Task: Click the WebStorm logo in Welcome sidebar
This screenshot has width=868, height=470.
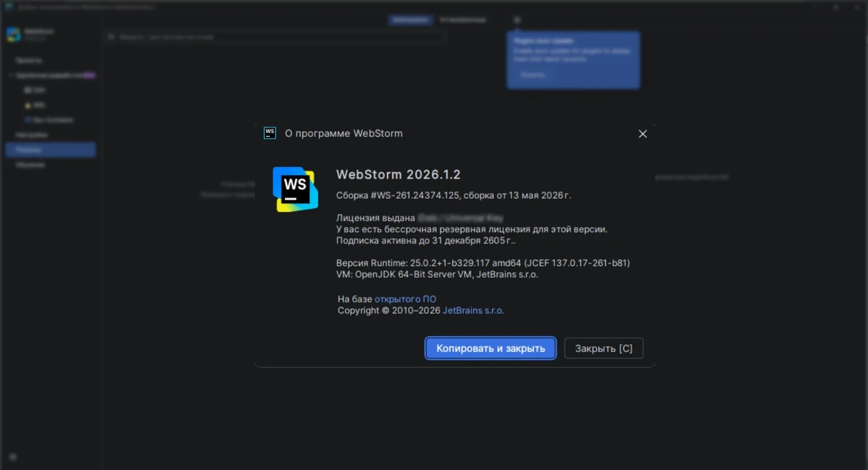Action: coord(14,35)
